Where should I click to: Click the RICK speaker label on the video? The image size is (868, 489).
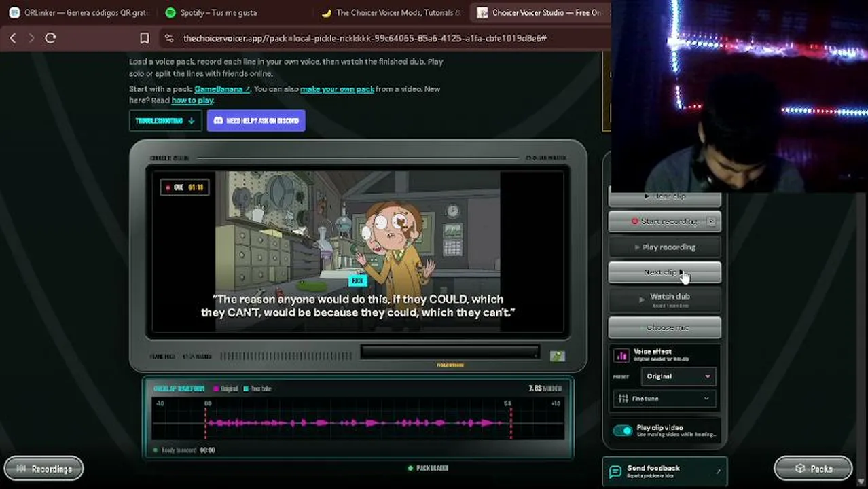(x=357, y=280)
